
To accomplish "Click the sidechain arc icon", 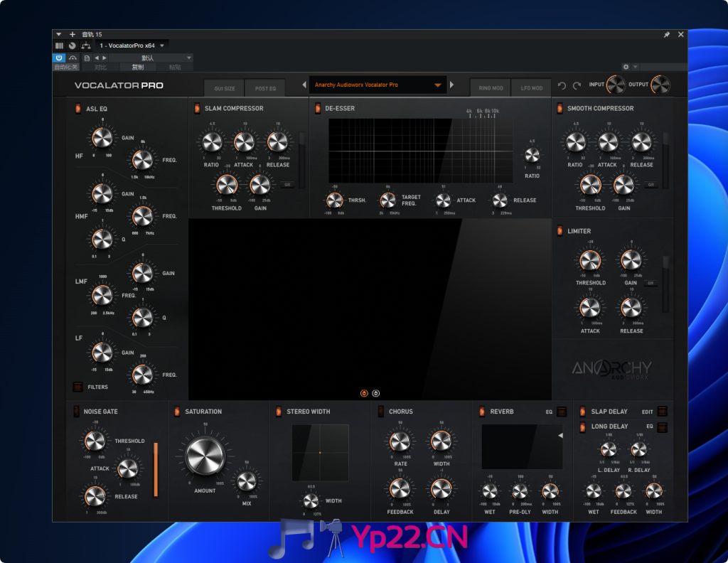I will click(73, 58).
